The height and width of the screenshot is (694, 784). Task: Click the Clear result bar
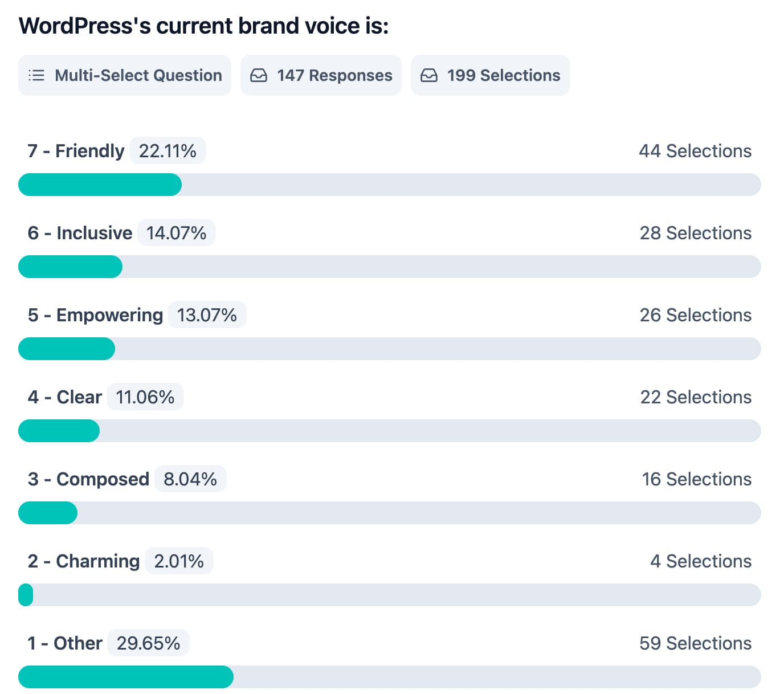tap(390, 431)
